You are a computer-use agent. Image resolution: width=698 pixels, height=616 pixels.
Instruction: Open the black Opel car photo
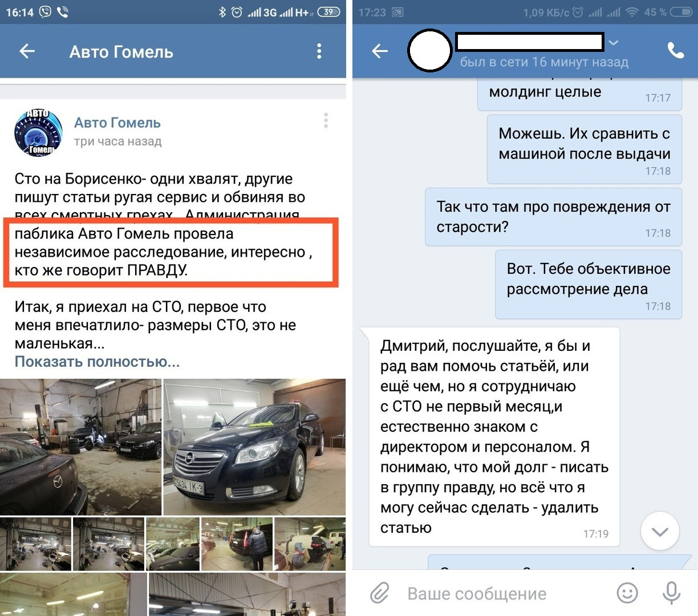click(x=254, y=448)
